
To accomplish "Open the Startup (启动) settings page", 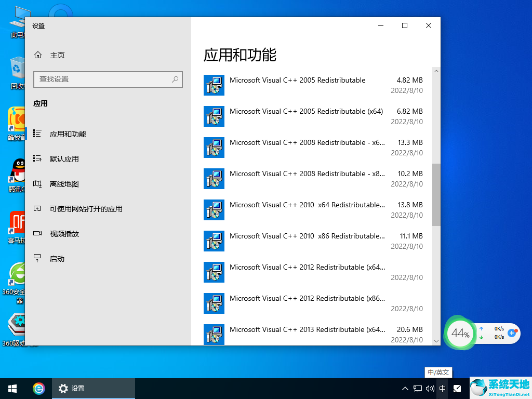I will pos(57,259).
